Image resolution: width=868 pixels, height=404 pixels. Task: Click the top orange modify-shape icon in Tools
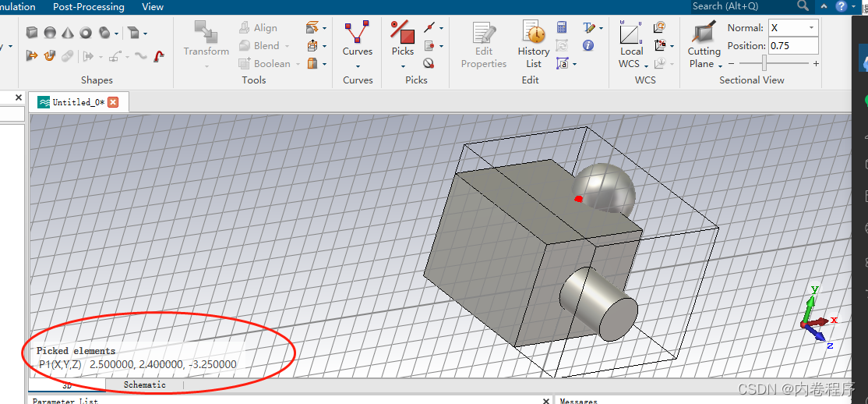312,27
